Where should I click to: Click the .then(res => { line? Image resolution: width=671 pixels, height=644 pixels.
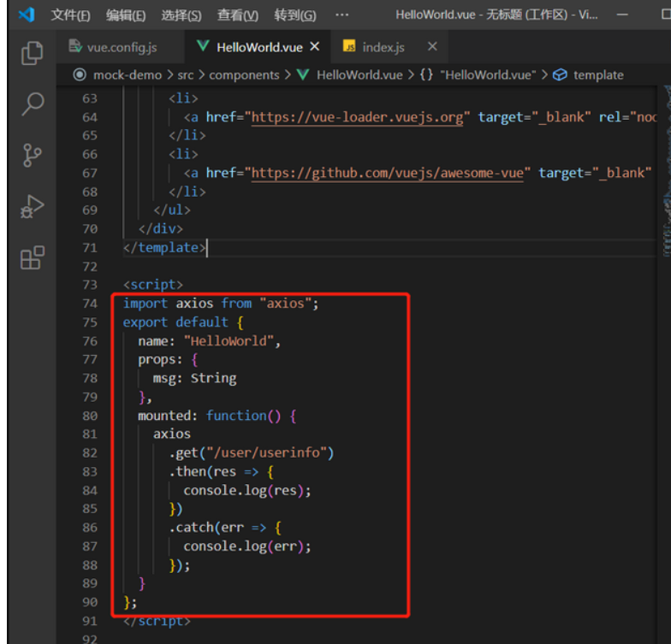[222, 472]
